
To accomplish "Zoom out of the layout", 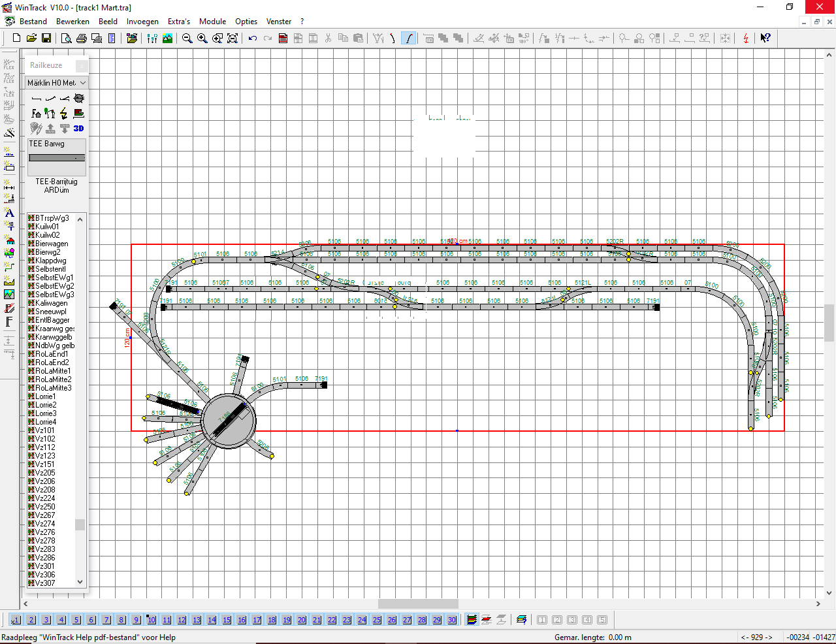I will click(187, 39).
